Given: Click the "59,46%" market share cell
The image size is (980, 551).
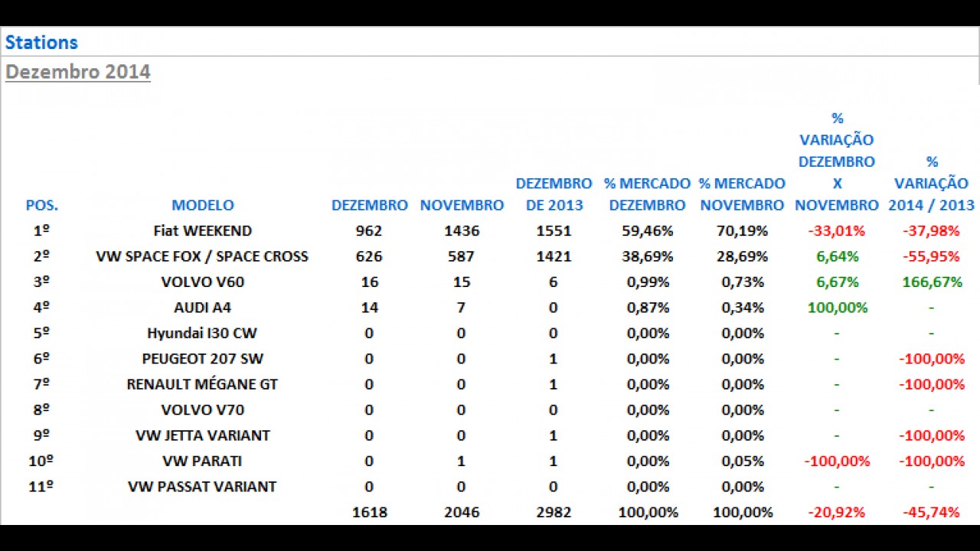Looking at the screenshot, I should point(647,230).
